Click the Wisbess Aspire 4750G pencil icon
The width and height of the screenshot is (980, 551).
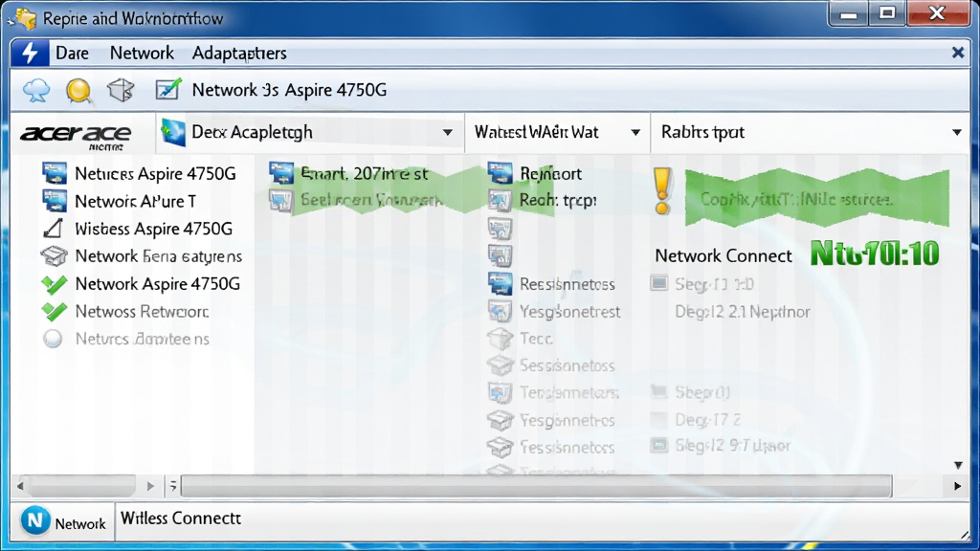pyautogui.click(x=54, y=229)
